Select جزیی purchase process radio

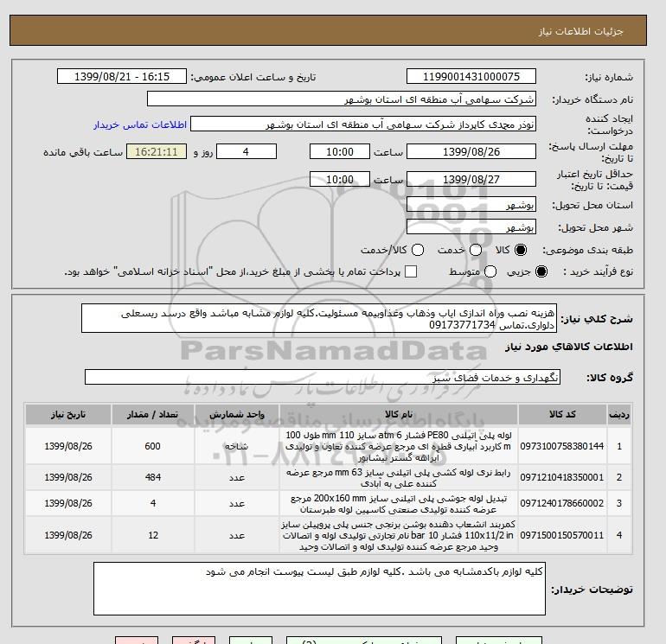(x=541, y=271)
